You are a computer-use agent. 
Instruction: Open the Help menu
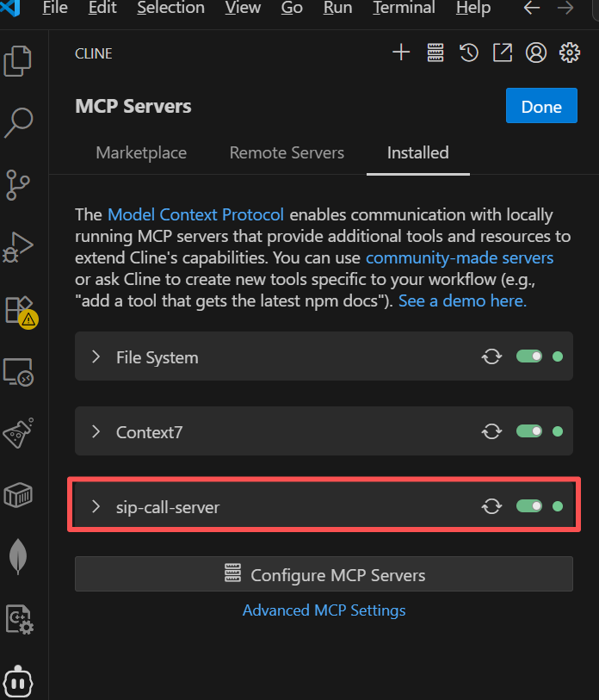click(x=473, y=8)
